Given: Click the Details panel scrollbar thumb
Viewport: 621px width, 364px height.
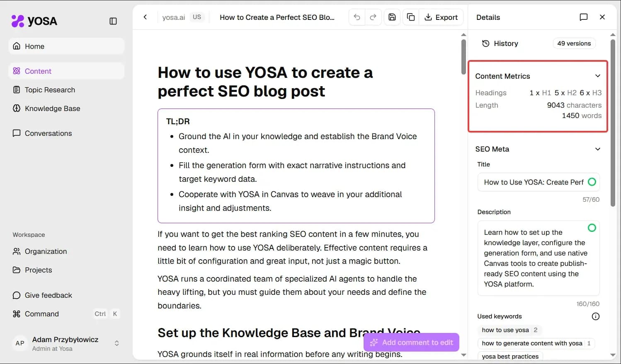Looking at the screenshot, I should 613,123.
